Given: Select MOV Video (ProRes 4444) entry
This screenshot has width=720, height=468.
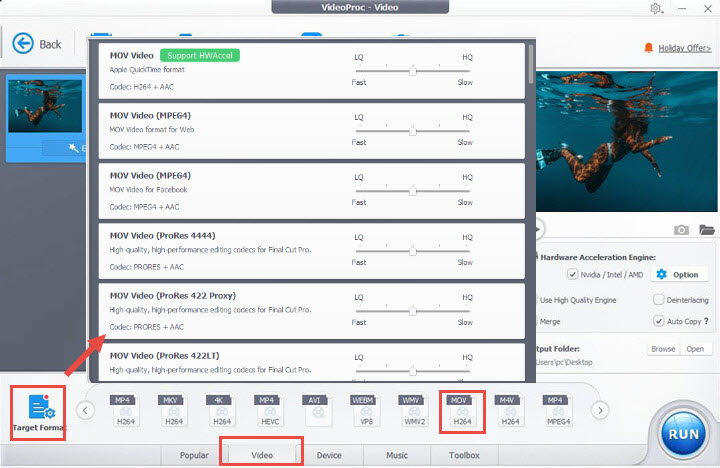Looking at the screenshot, I should (312, 251).
